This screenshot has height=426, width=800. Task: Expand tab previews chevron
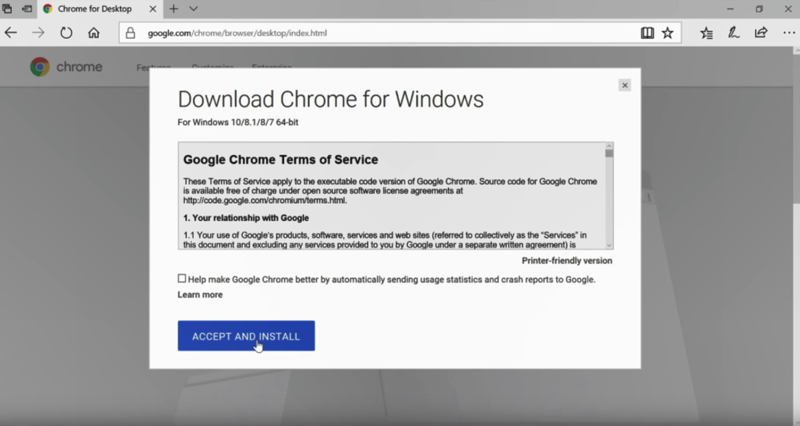click(193, 9)
